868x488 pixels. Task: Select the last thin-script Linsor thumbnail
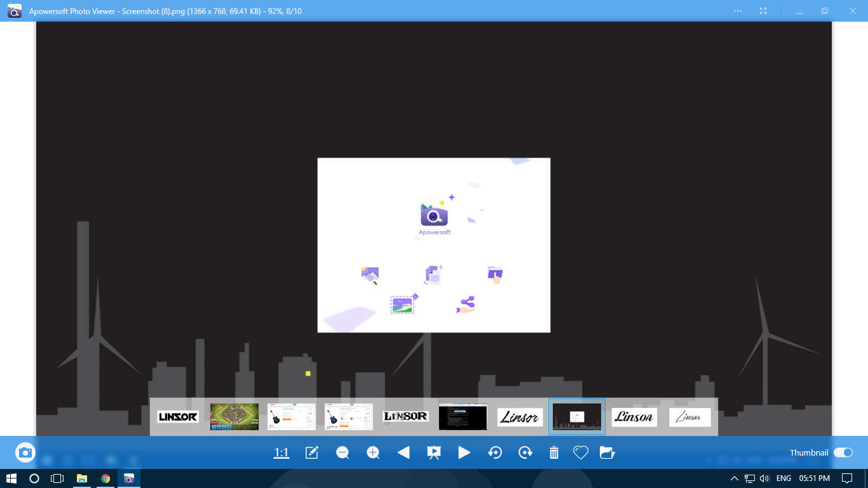690,417
